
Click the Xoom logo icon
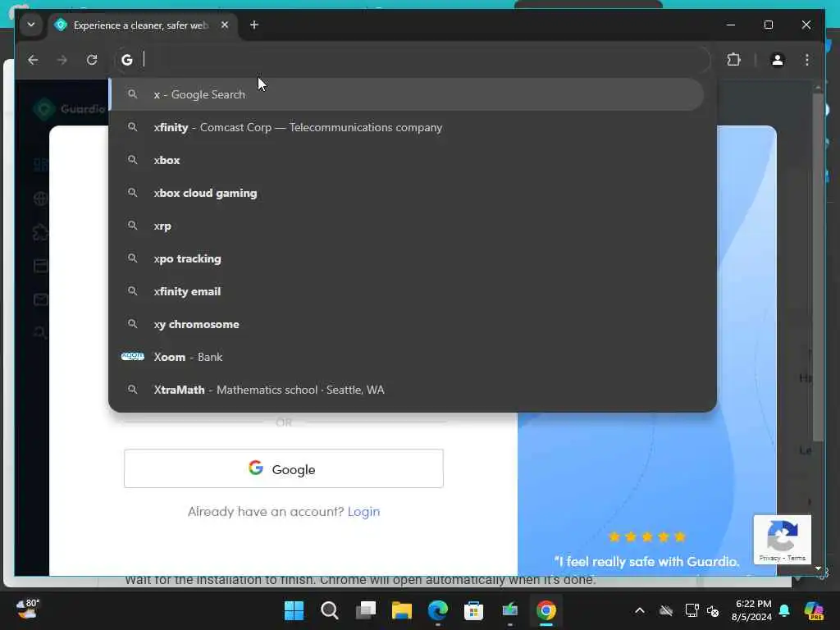[132, 356]
